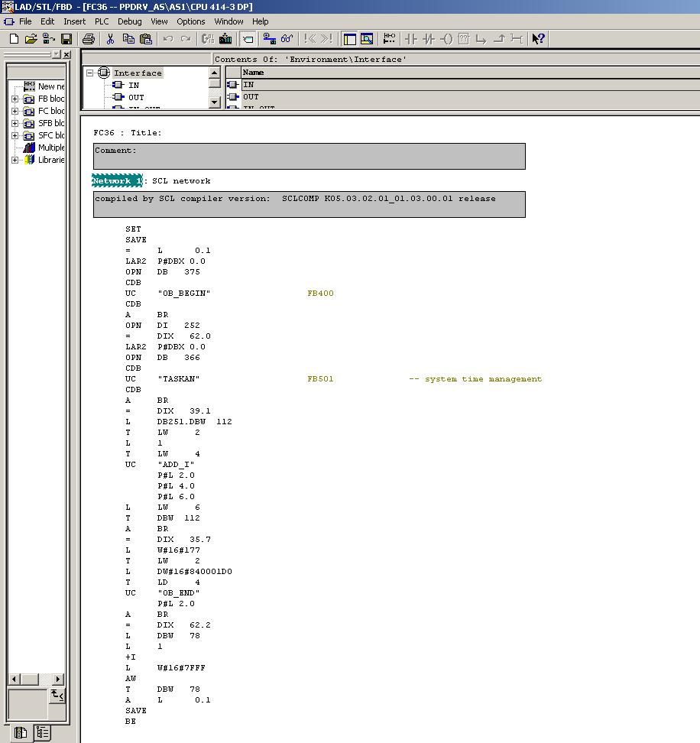Click the Paste clipboard icon
This screenshot has height=743, width=700.
click(146, 39)
